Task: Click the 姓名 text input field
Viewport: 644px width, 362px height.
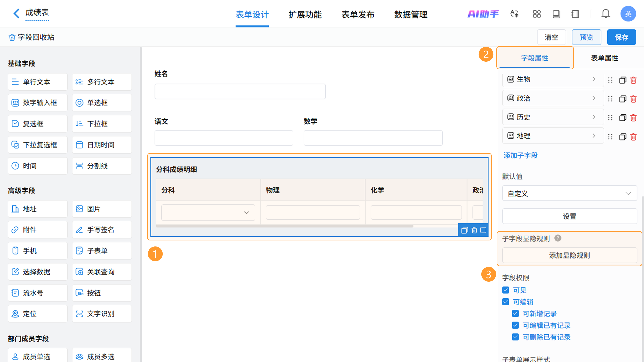Action: [240, 92]
